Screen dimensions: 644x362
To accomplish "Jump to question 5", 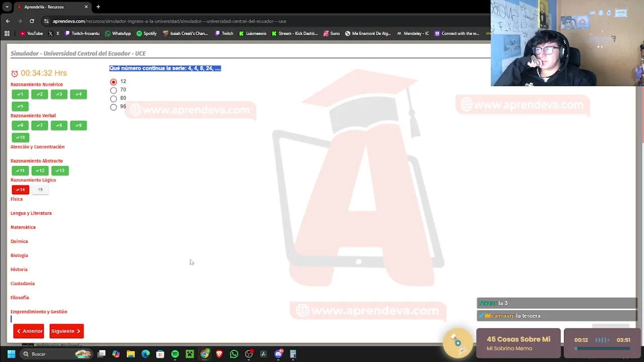I will click(x=20, y=106).
